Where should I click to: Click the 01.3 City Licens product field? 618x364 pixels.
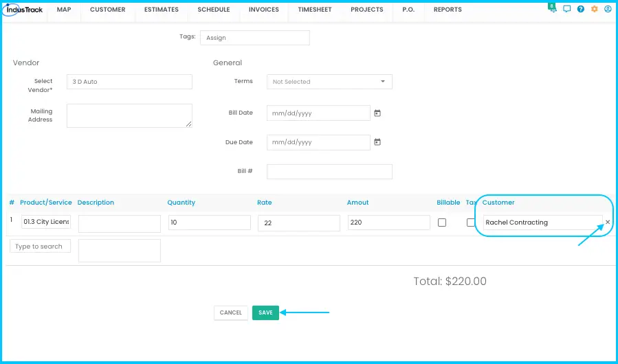pyautogui.click(x=46, y=222)
